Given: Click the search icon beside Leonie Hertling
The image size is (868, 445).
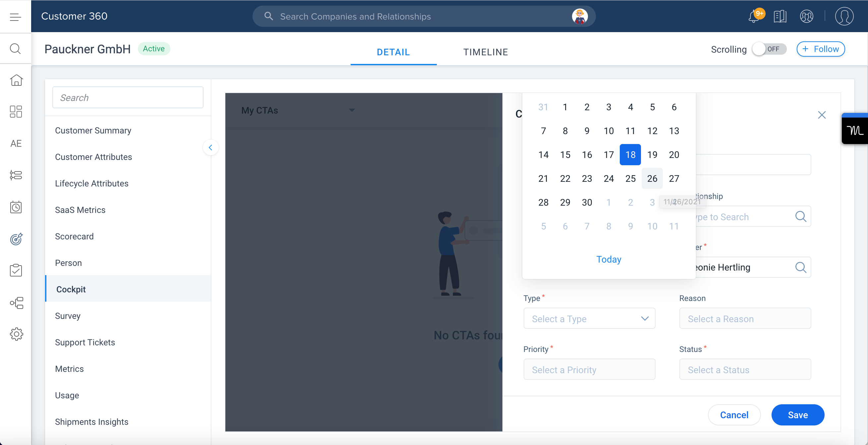Looking at the screenshot, I should (x=801, y=267).
